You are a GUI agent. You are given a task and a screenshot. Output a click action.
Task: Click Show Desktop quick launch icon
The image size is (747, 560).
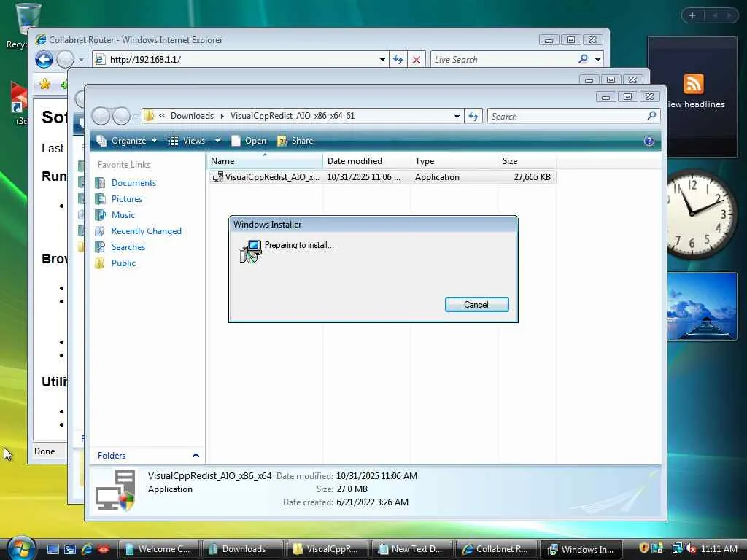[x=53, y=549]
